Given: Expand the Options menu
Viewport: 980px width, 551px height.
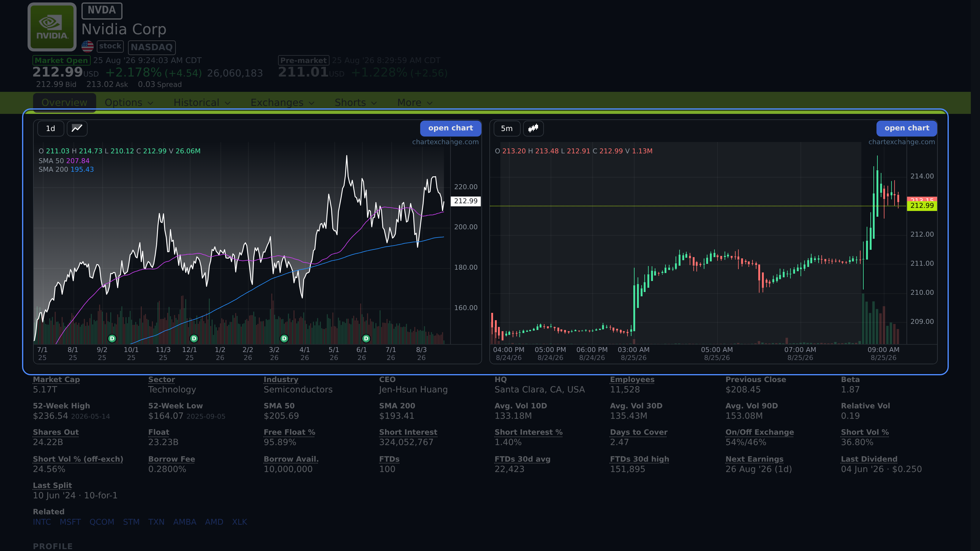Looking at the screenshot, I should point(129,103).
